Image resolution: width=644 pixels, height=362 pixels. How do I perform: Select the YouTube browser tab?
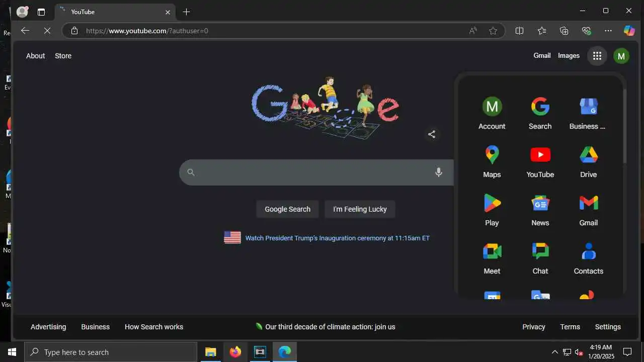coord(115,12)
